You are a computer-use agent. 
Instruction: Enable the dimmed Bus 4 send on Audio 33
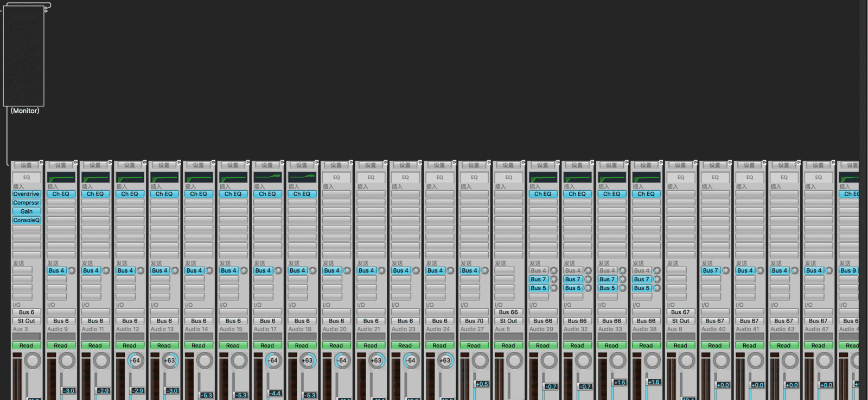[x=607, y=270]
